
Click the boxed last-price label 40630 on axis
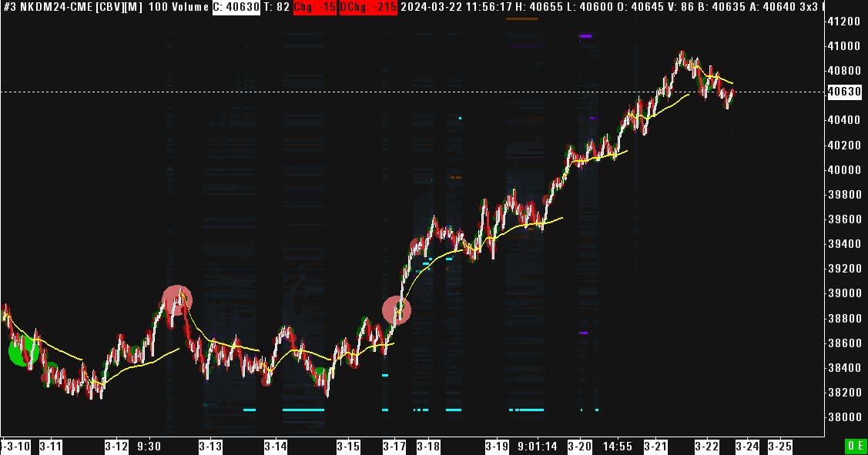[x=844, y=92]
